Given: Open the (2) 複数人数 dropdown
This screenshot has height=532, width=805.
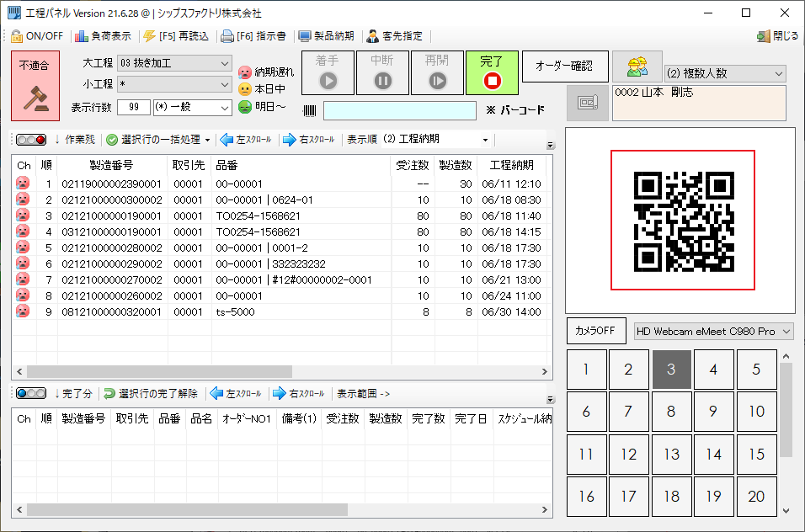Looking at the screenshot, I should tap(725, 73).
